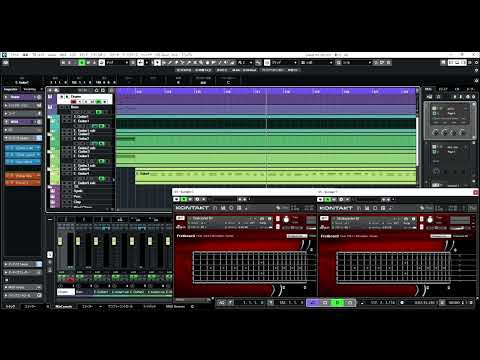Viewport: 480px width, 360px height.
Task: Toggle the browser panel icon in left Kontakt header
Action: [215, 208]
